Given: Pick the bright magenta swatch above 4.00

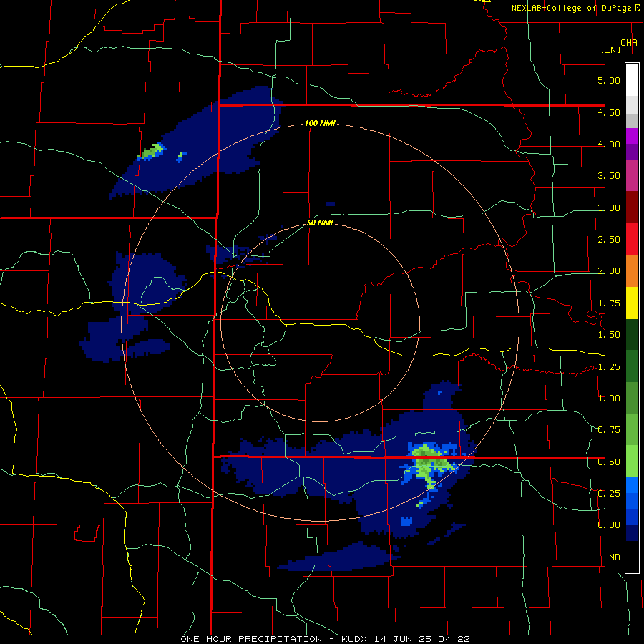Looking at the screenshot, I should click(632, 136).
